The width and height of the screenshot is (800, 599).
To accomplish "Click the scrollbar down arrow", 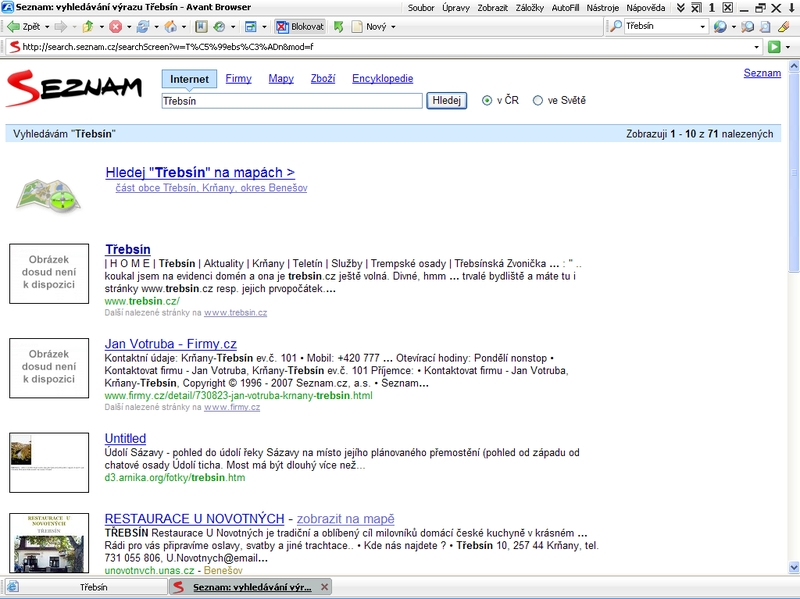I will 793,567.
